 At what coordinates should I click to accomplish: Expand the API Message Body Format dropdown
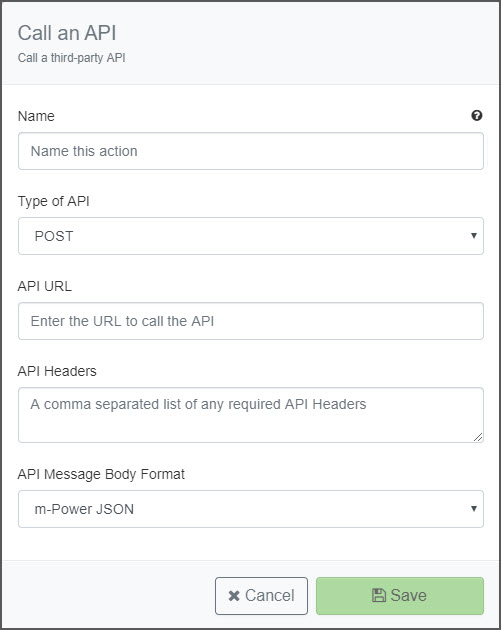pyautogui.click(x=251, y=509)
